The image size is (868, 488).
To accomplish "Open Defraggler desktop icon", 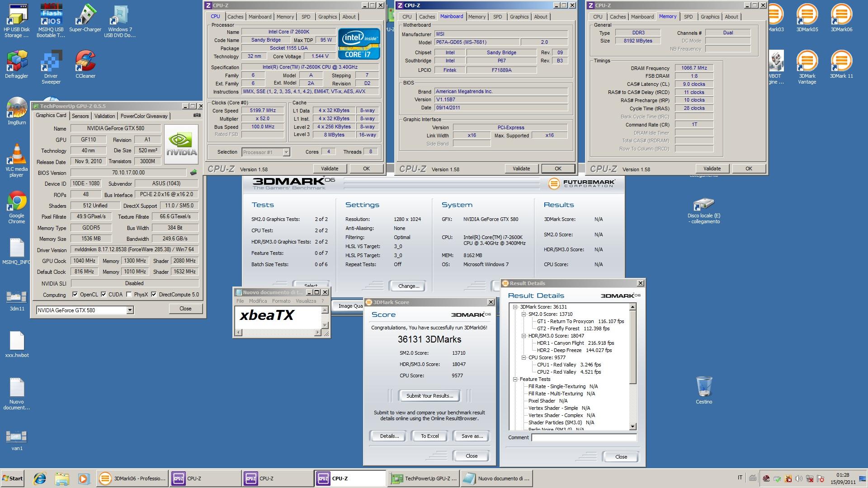I will pyautogui.click(x=16, y=65).
